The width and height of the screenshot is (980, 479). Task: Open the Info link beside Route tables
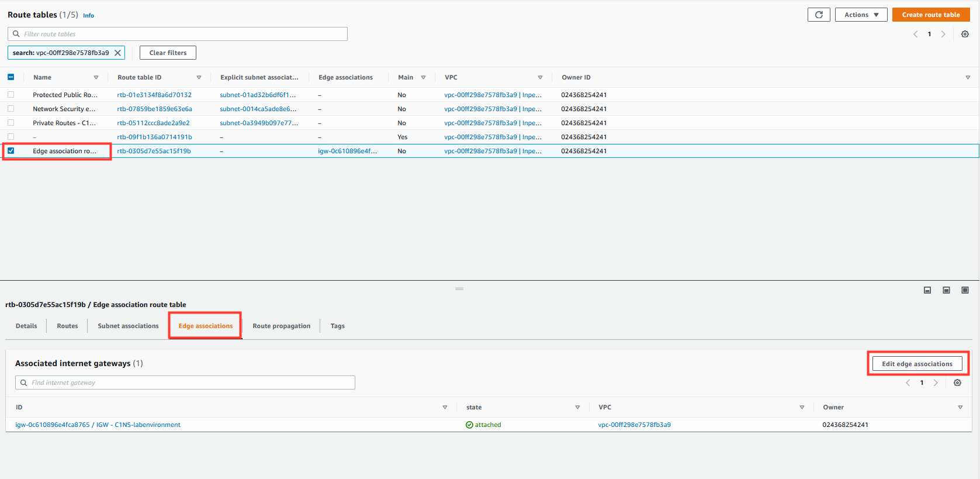tap(88, 16)
